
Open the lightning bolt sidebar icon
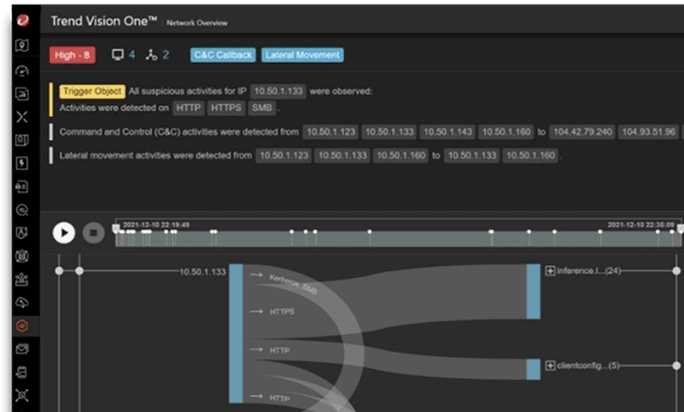pos(22,163)
